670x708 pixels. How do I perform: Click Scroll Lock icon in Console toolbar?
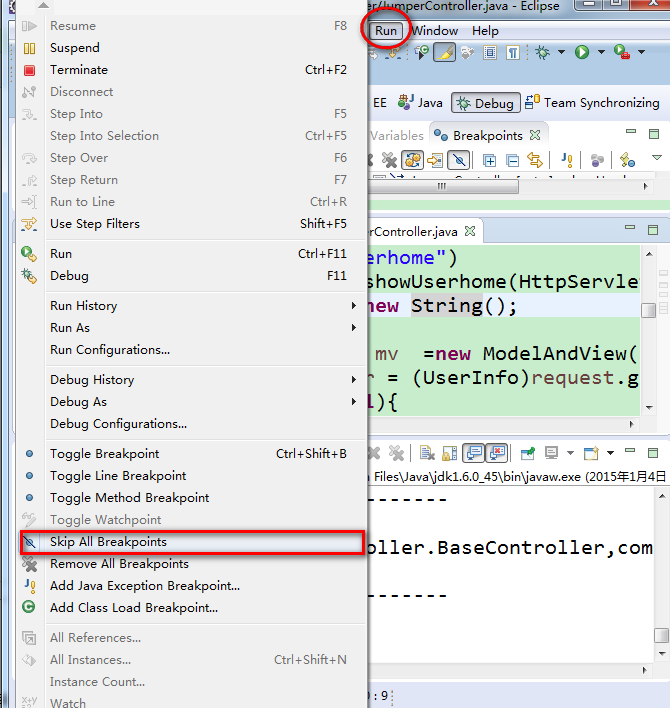450,454
